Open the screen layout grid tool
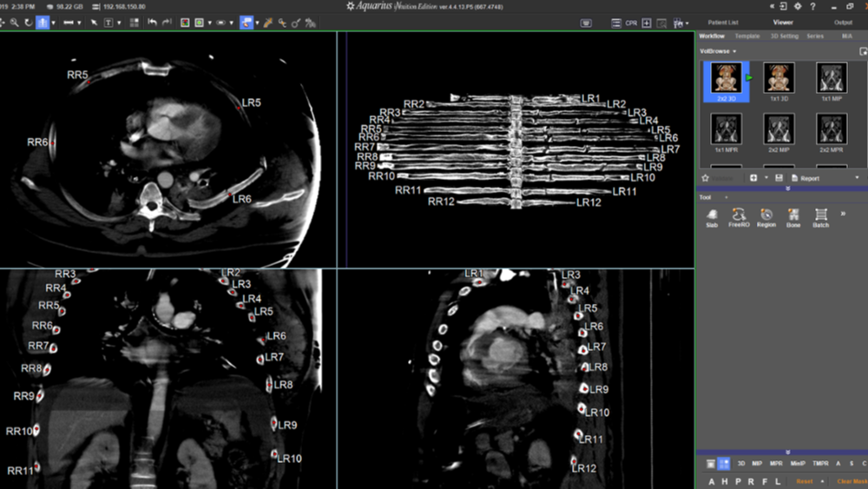 [x=134, y=23]
